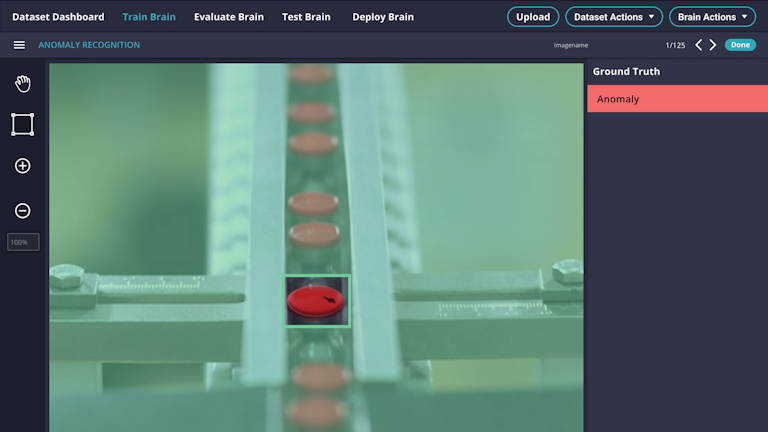Screen dimensions: 768x432
Task: Click the 1/125 image counter
Action: click(x=676, y=45)
